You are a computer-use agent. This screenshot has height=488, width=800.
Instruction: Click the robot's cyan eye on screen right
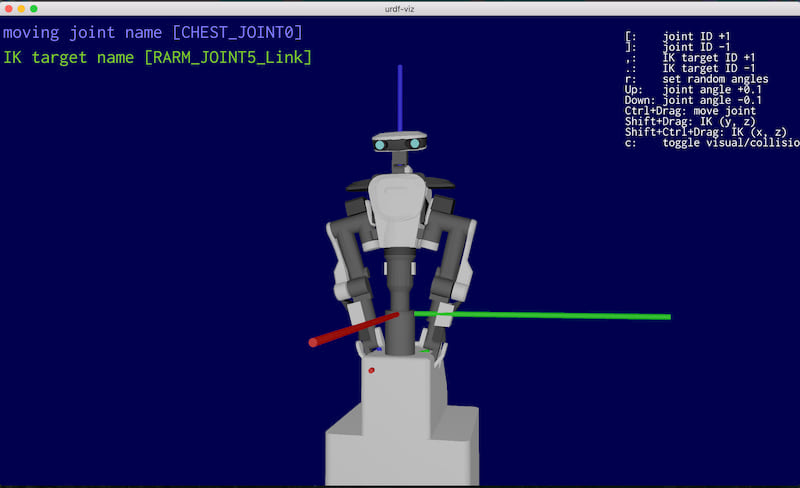click(412, 145)
